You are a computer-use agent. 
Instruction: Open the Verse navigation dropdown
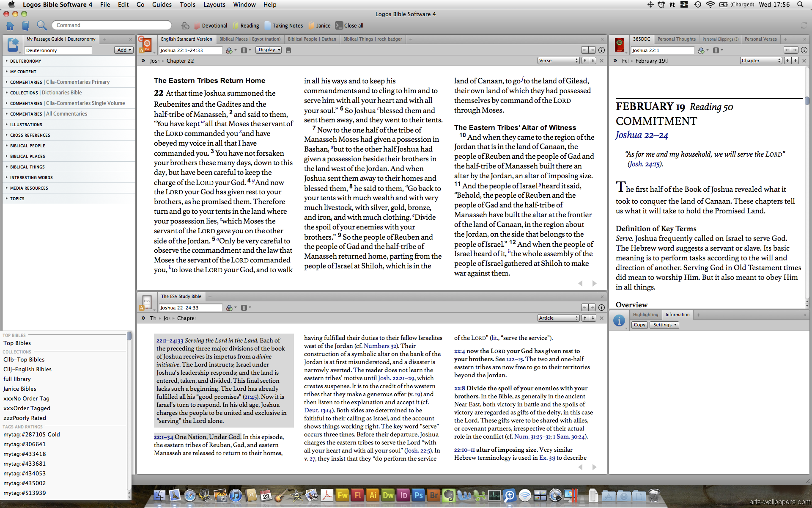[x=558, y=61]
